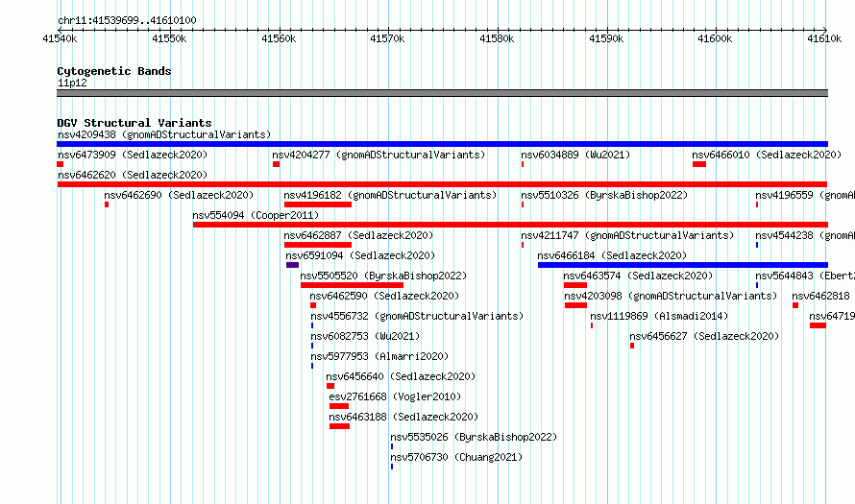Viewport: 855px width, 504px height.
Task: Select the small red bar under nsv6473909
Action: (x=60, y=164)
